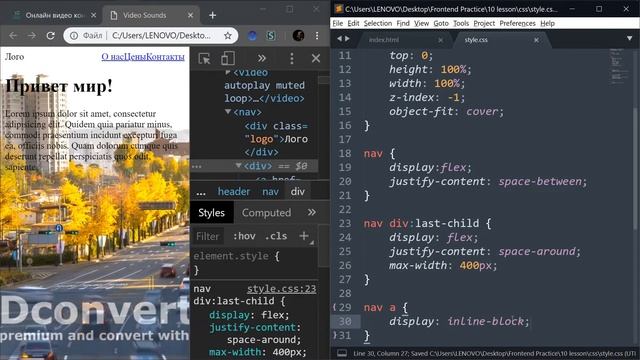Open Sublime Text Goto menu
The width and height of the screenshot is (640, 360).
click(441, 23)
